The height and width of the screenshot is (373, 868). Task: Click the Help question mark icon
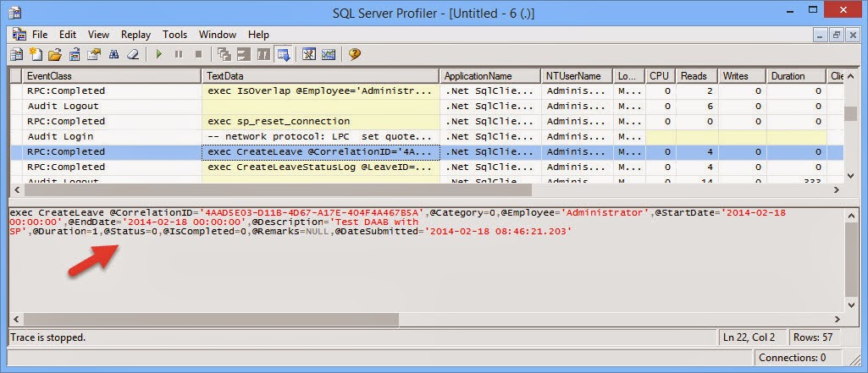355,54
